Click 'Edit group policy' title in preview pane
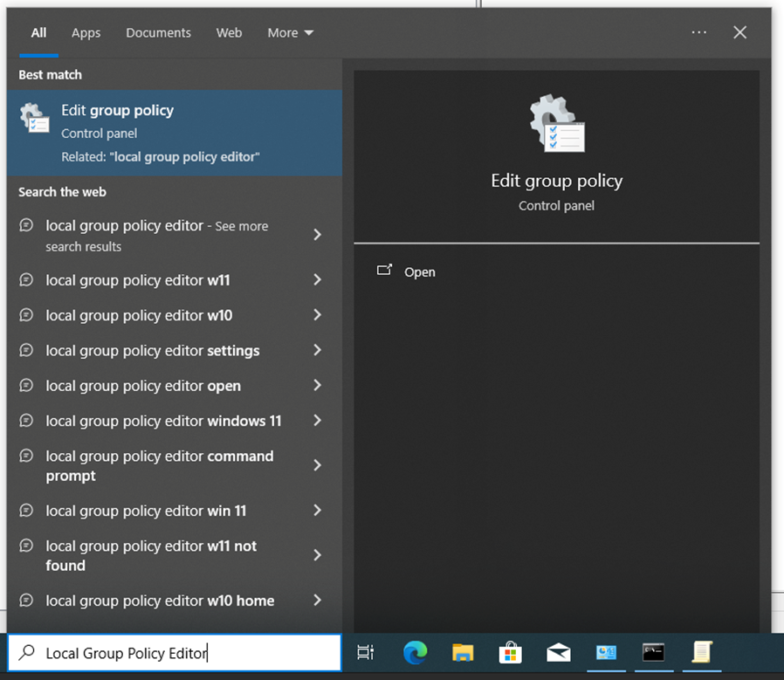784x680 pixels. pyautogui.click(x=556, y=181)
